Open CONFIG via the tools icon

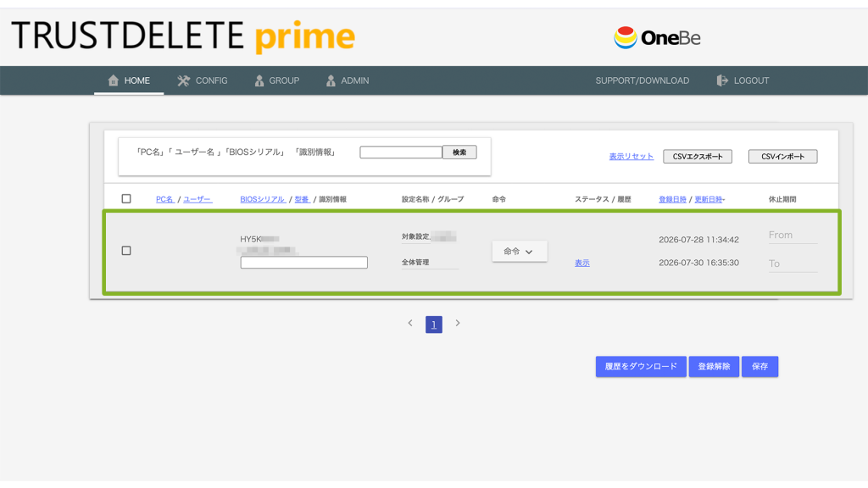pos(183,80)
